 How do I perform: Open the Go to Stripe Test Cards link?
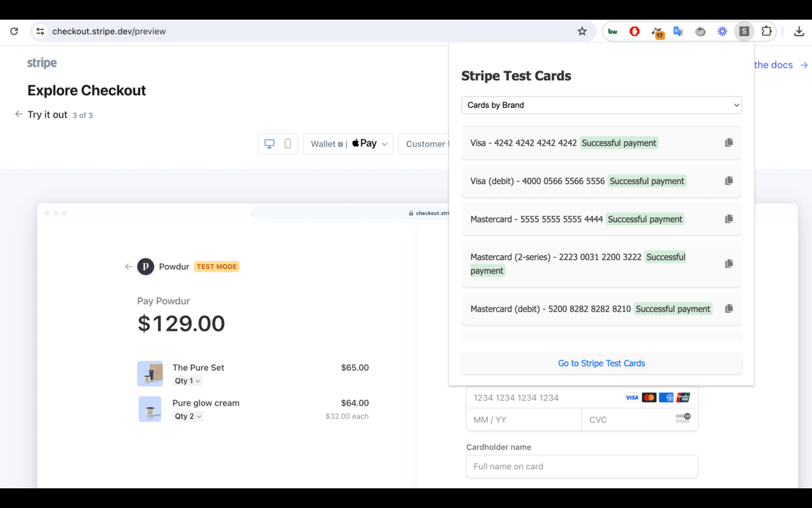point(601,363)
